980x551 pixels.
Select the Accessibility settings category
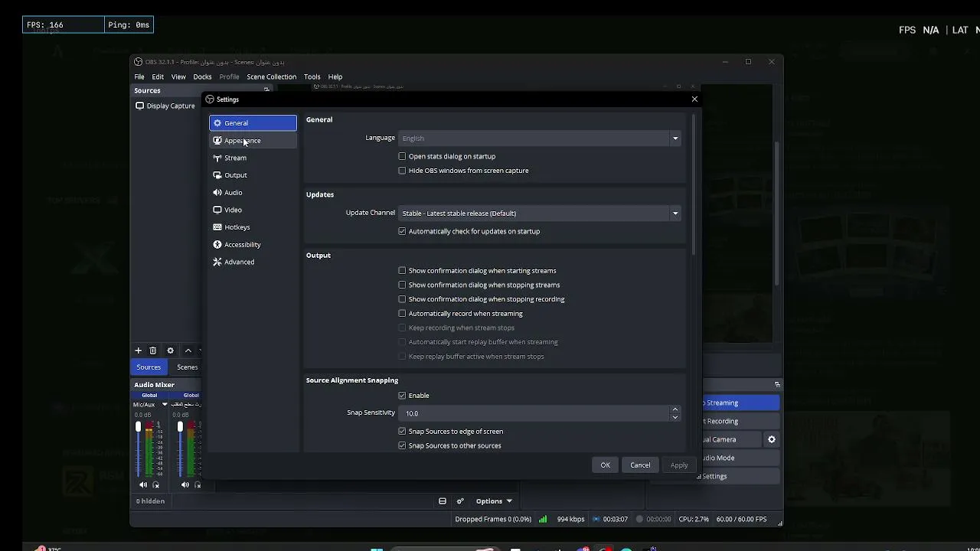click(x=253, y=245)
